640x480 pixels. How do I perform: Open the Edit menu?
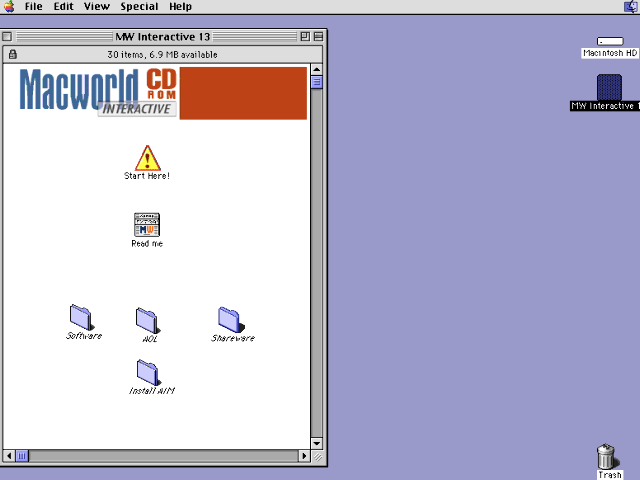[x=63, y=7]
